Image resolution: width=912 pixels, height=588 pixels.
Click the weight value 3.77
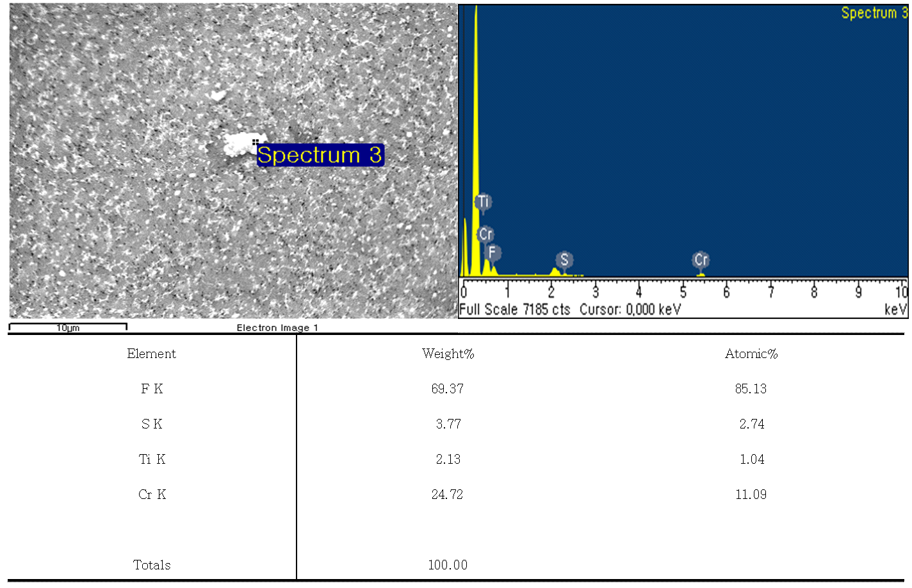448,424
